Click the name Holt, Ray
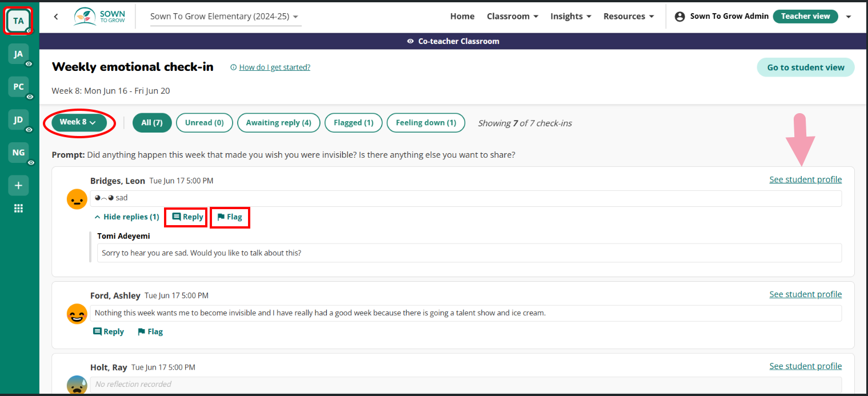This screenshot has width=868, height=396. pyautogui.click(x=109, y=367)
